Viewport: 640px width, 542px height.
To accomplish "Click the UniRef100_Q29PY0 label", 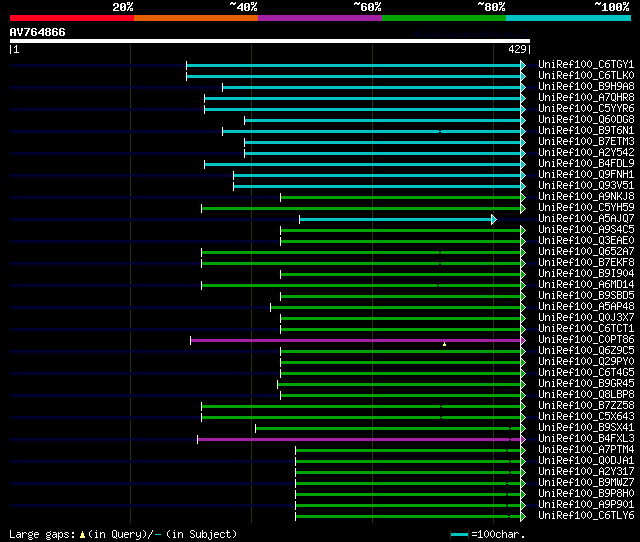I will click(x=586, y=362).
